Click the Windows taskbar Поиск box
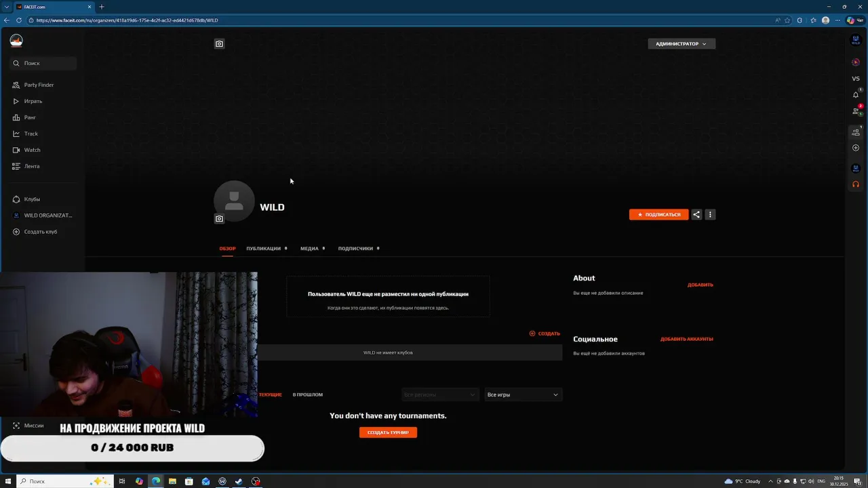This screenshot has width=868, height=488. [64, 481]
